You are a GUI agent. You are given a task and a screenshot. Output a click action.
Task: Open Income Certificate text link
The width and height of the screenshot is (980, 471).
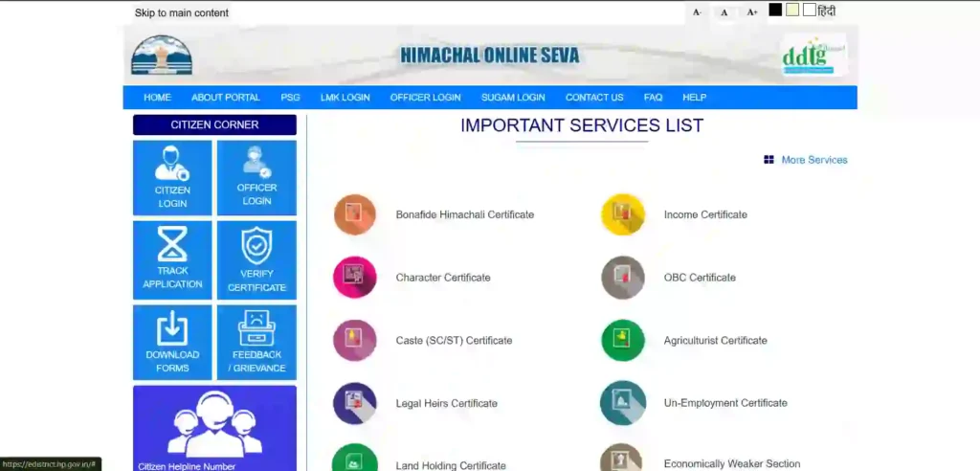(705, 214)
